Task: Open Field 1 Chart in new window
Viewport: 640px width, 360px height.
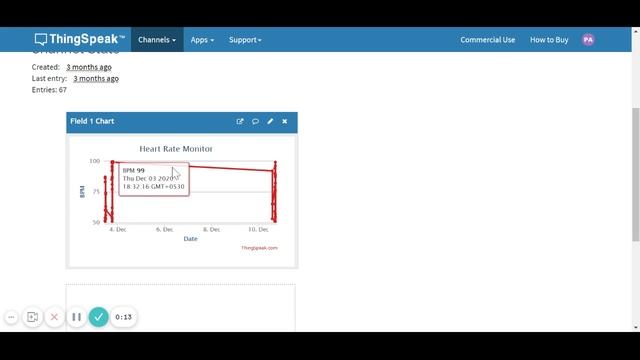Action: point(240,121)
